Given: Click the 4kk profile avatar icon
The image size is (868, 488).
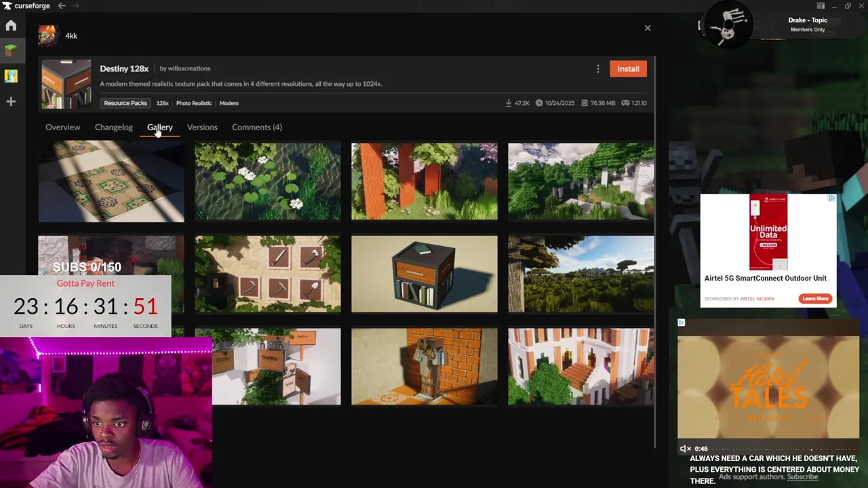Looking at the screenshot, I should click(47, 35).
